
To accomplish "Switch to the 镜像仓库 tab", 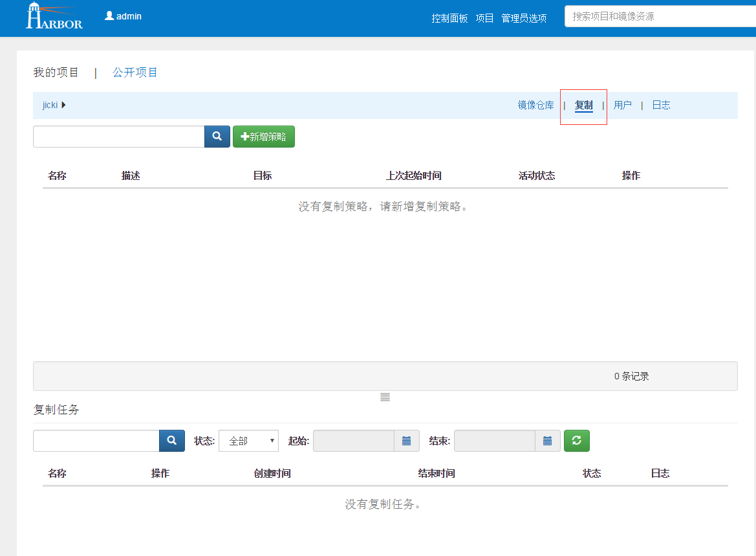I will pyautogui.click(x=535, y=105).
